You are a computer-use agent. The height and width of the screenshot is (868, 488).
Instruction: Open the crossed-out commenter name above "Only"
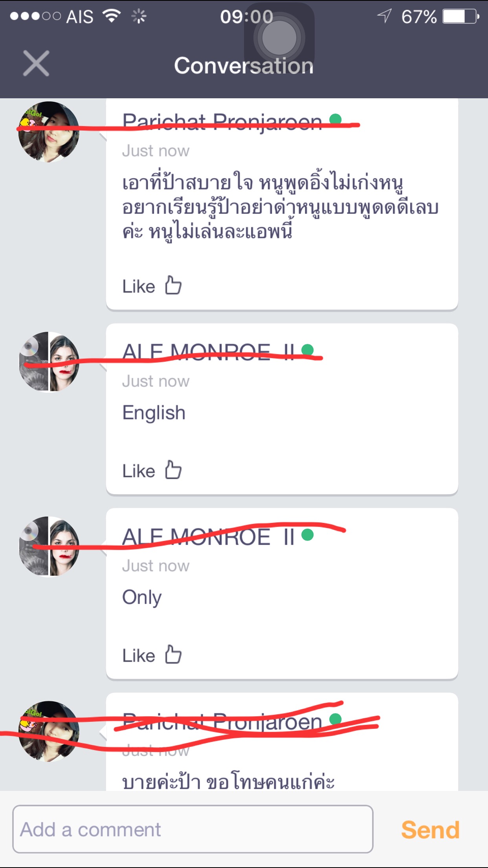(208, 537)
